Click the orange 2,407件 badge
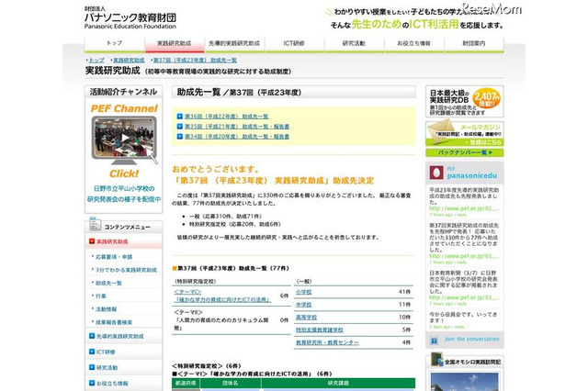The image size is (588, 391). pos(487,98)
